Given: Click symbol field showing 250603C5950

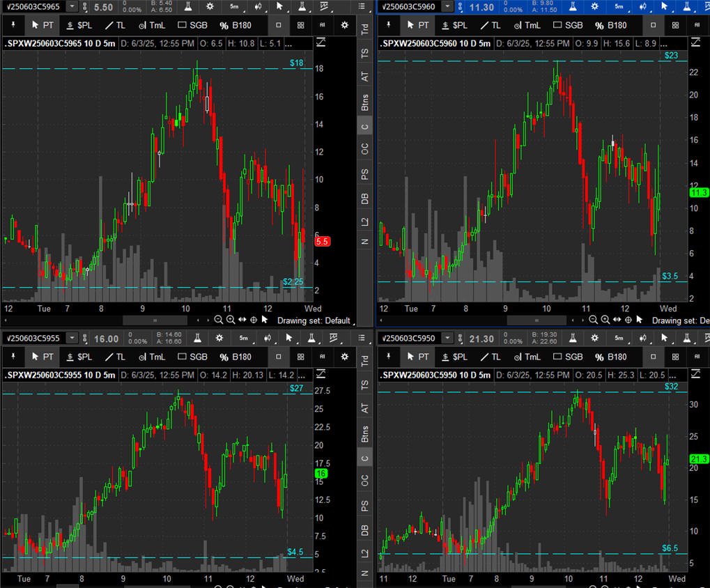Looking at the screenshot, I should coord(409,338).
